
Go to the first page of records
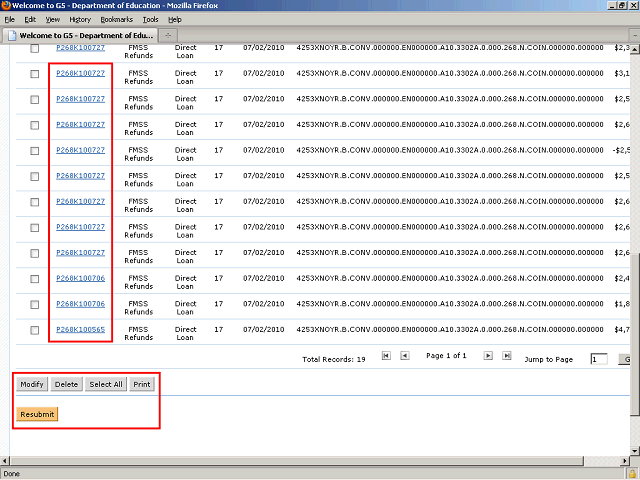386,355
